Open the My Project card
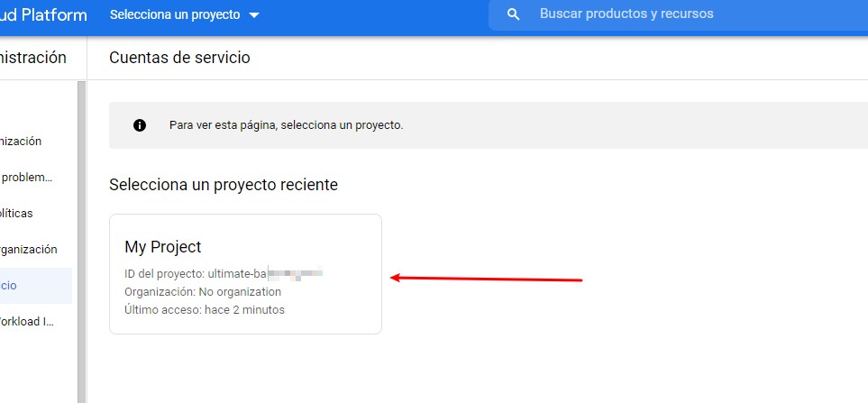The height and width of the screenshot is (403, 868). tap(245, 274)
